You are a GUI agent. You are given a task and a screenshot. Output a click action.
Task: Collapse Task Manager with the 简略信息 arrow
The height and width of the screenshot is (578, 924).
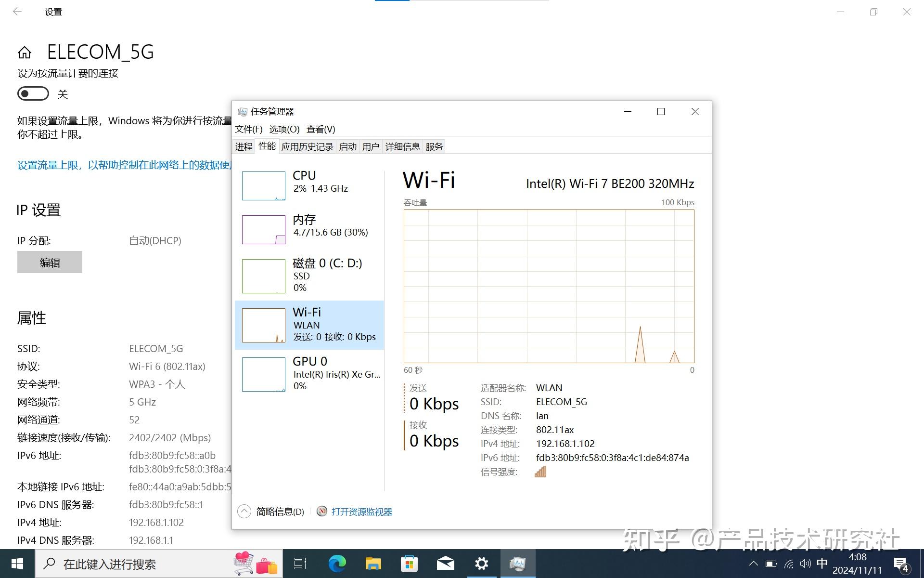tap(244, 511)
